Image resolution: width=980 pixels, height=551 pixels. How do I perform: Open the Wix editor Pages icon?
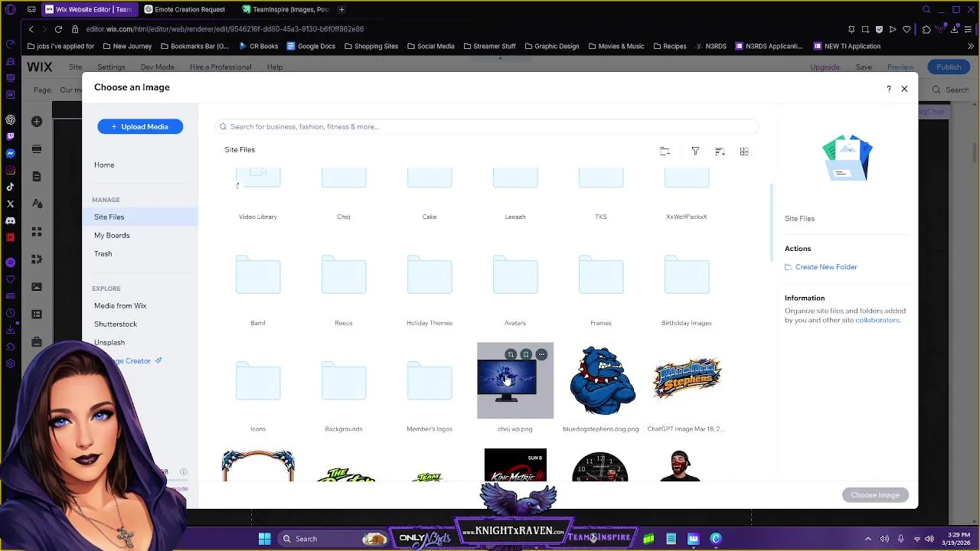(x=37, y=177)
